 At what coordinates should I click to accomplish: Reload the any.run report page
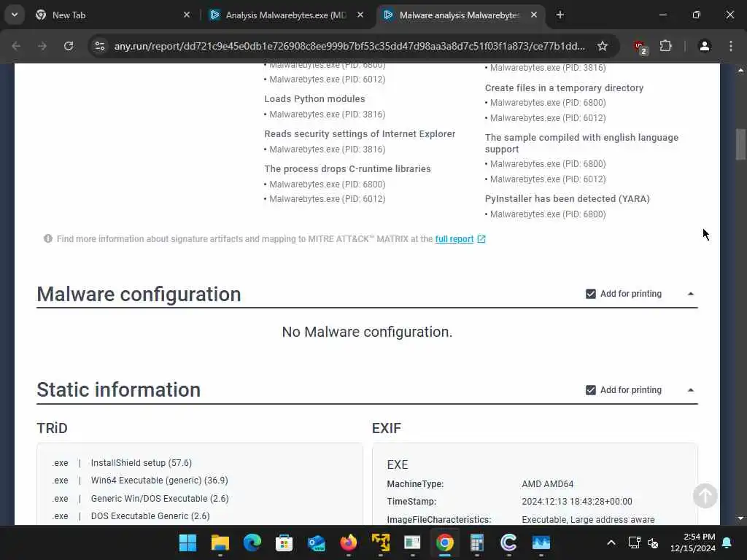[x=69, y=46]
